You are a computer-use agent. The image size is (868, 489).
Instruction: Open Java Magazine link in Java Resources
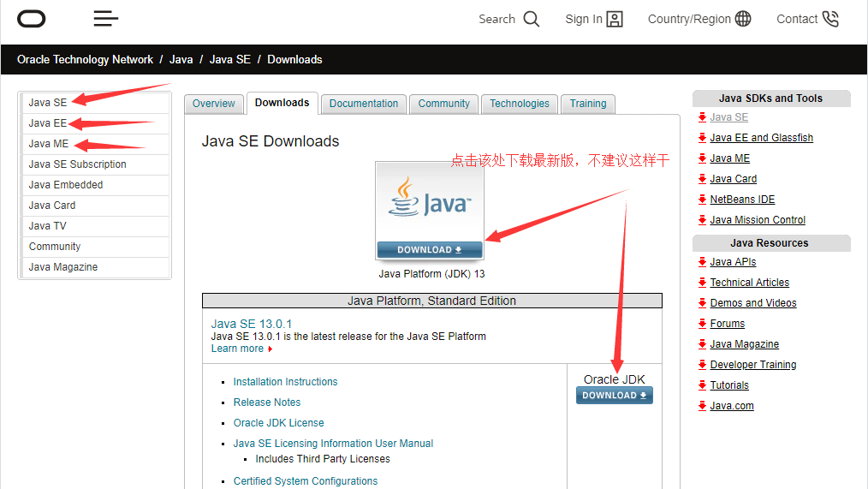744,344
